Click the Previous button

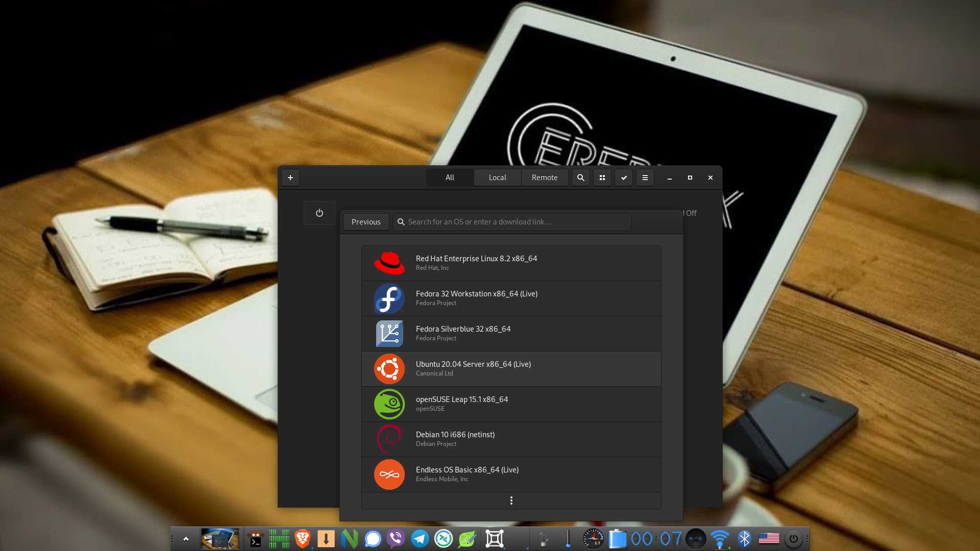coord(365,221)
